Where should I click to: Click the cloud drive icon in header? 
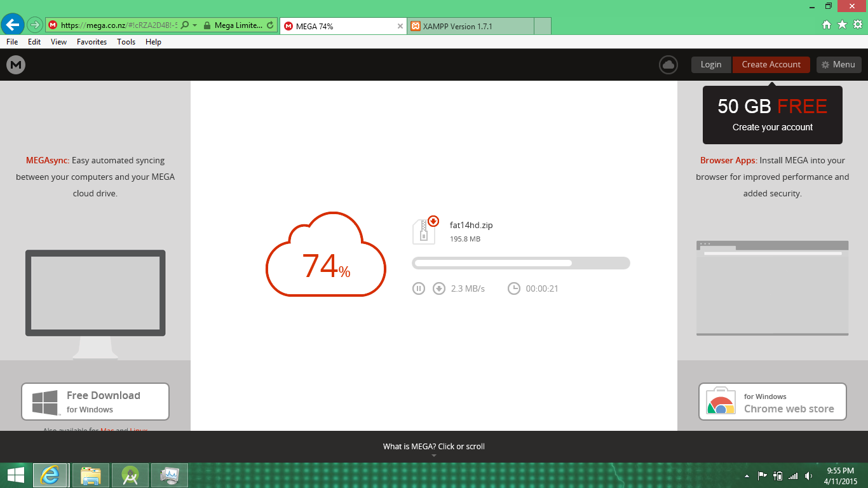(x=668, y=64)
